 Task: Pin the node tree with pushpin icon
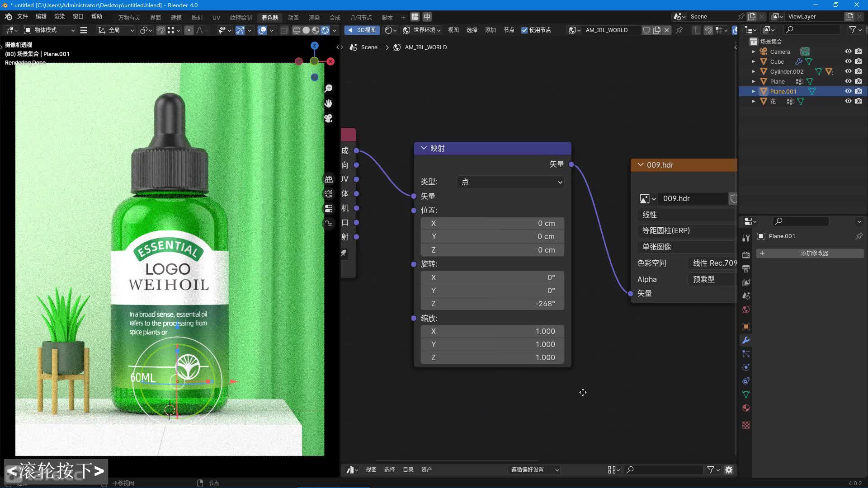tap(679, 30)
